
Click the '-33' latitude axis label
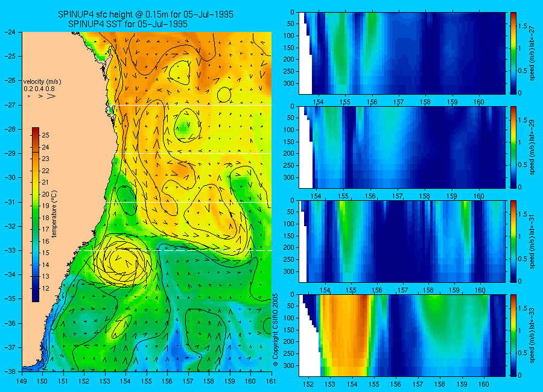click(x=10, y=250)
